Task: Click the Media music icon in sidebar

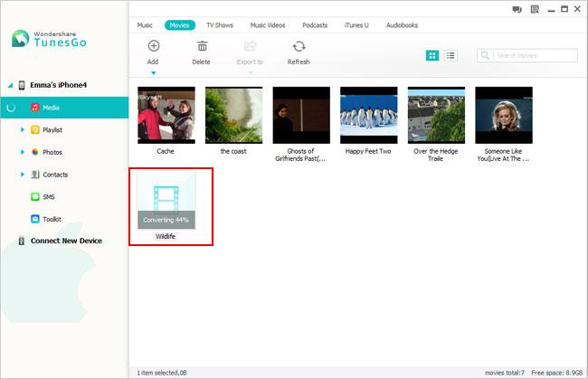Action: tap(35, 108)
